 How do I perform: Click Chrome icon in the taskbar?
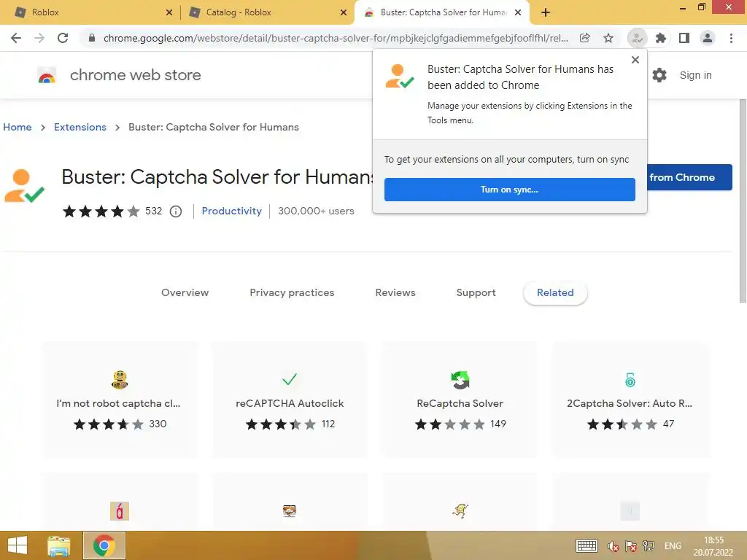tap(104, 545)
